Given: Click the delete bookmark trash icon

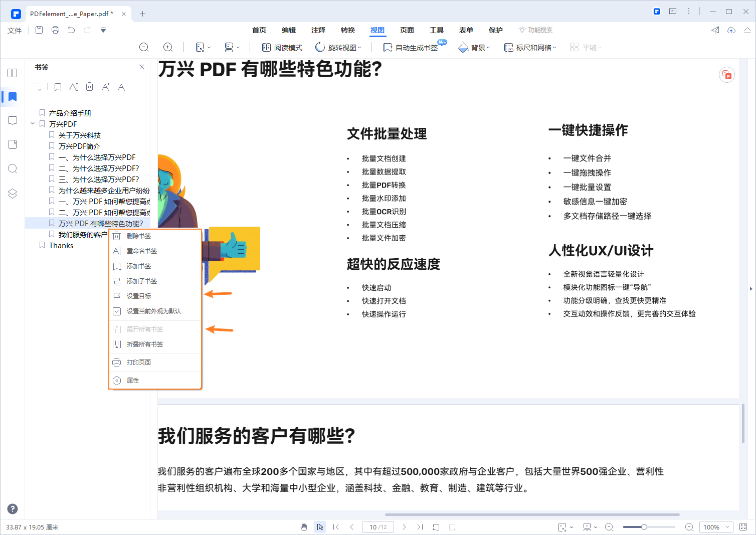Looking at the screenshot, I should click(89, 86).
